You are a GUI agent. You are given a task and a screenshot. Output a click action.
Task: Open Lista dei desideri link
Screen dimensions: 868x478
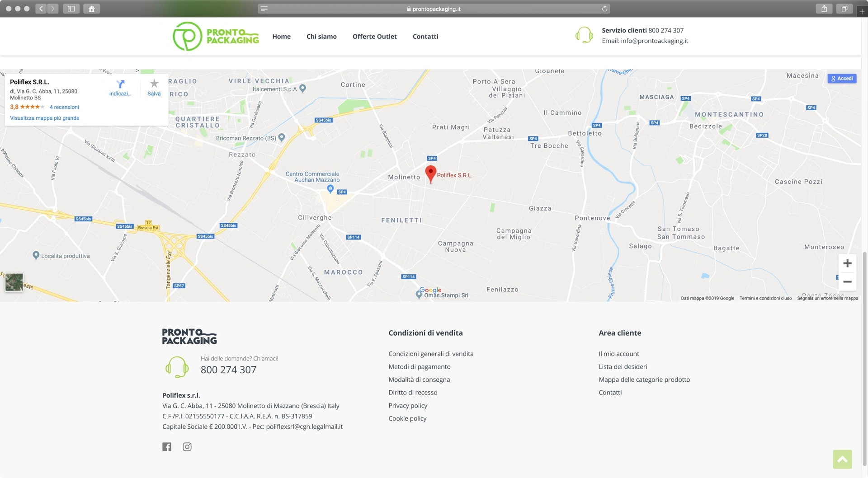click(x=623, y=367)
